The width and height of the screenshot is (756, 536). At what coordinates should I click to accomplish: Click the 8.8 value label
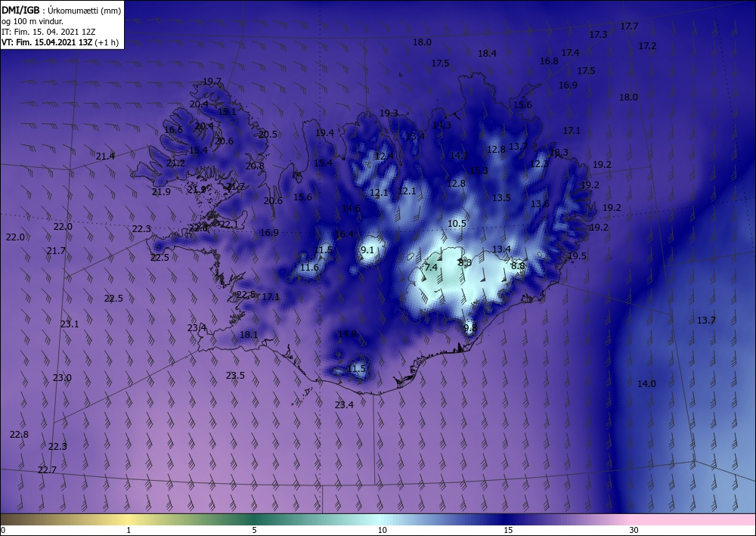[x=518, y=265]
